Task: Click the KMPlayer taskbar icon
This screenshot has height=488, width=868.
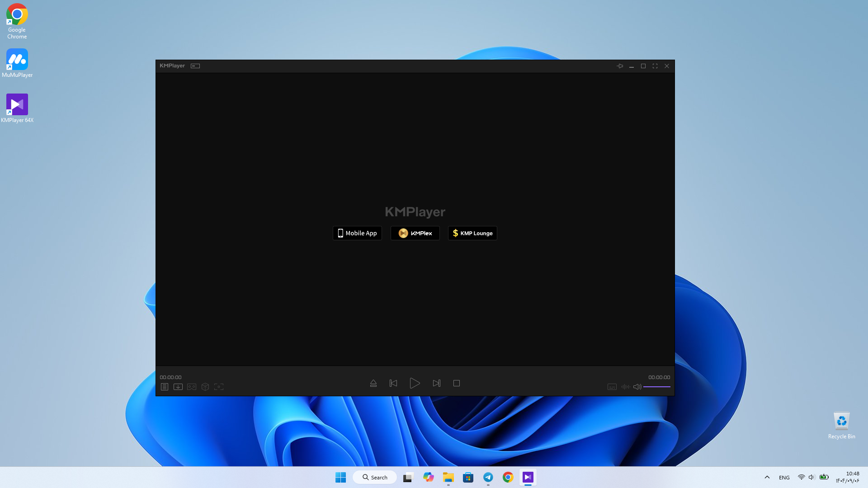Action: [528, 477]
